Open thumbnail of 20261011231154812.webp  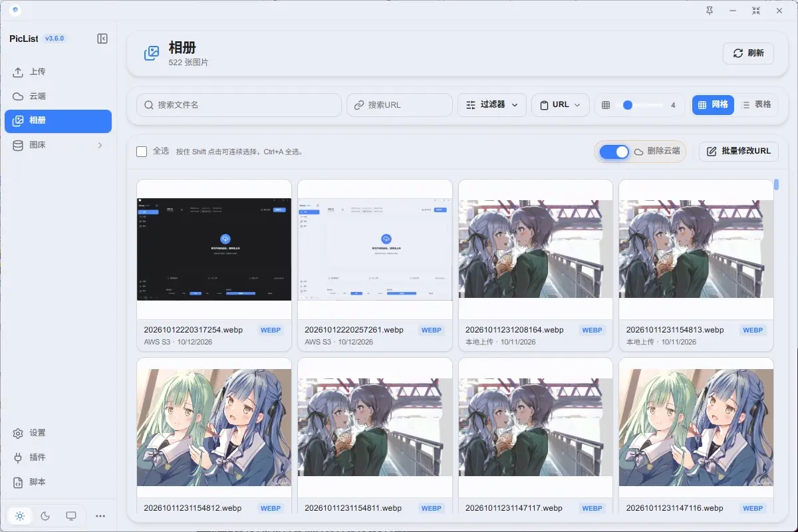click(x=214, y=428)
